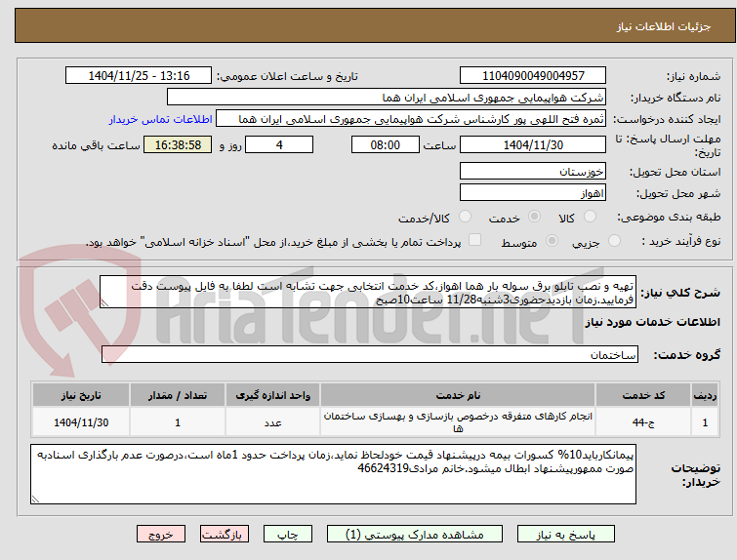Click the جزئیات اطلاعات نیاز header title
The width and height of the screenshot is (737, 560).
point(663,26)
